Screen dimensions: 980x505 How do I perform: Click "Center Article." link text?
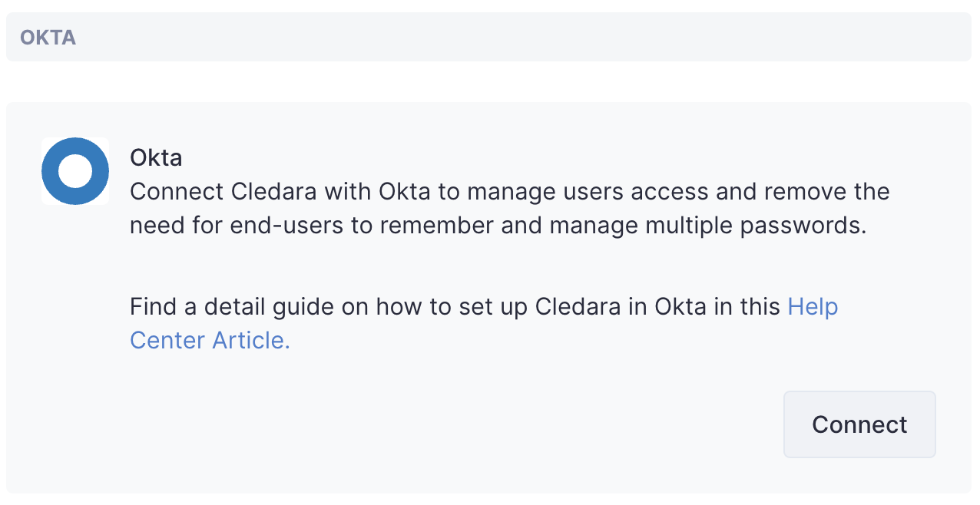pyautogui.click(x=210, y=340)
